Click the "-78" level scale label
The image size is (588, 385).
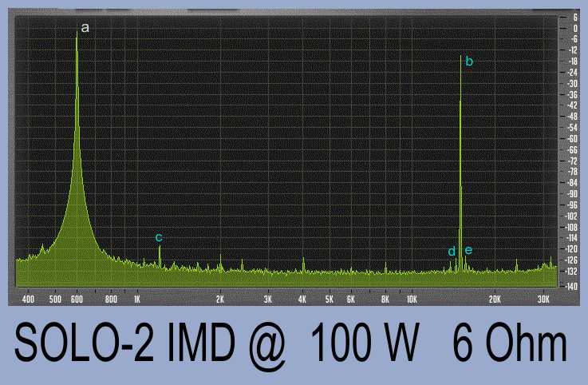pos(572,172)
